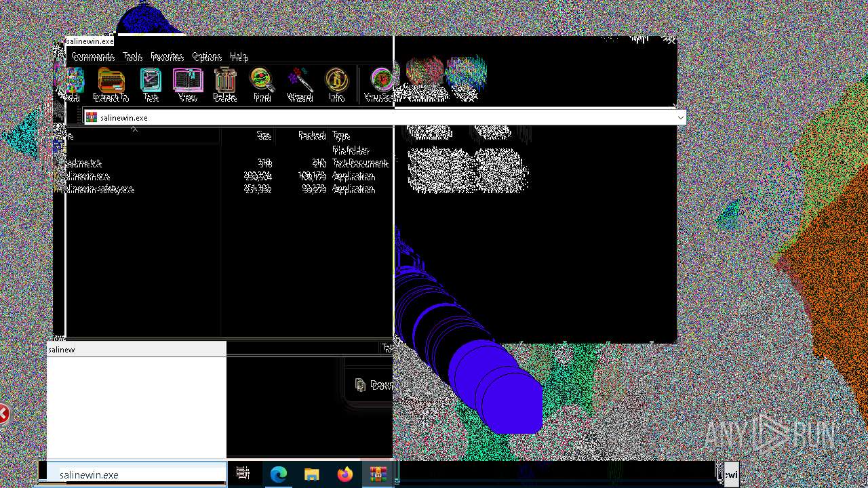Click the Test archive icon
The image size is (868, 488).
pos(151,84)
